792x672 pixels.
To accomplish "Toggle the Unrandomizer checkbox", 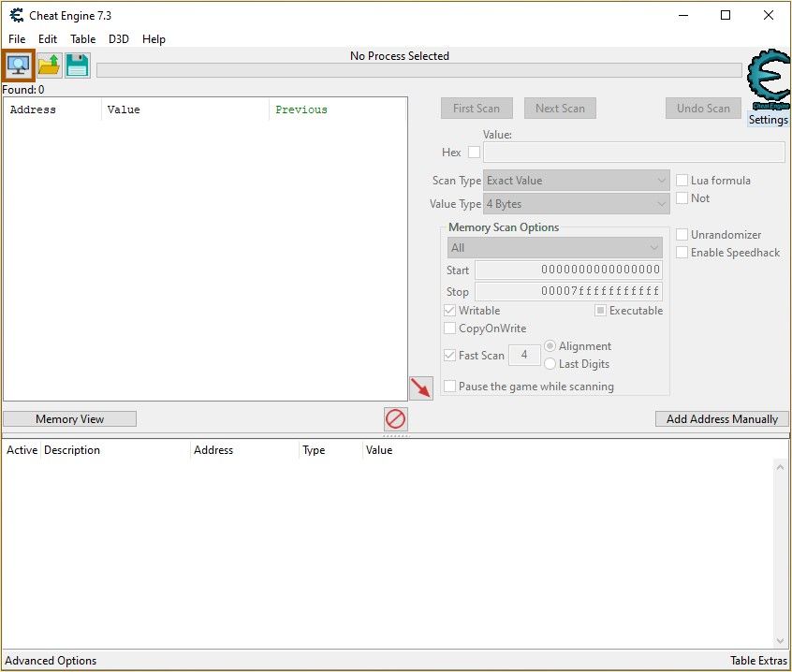I will click(x=682, y=234).
